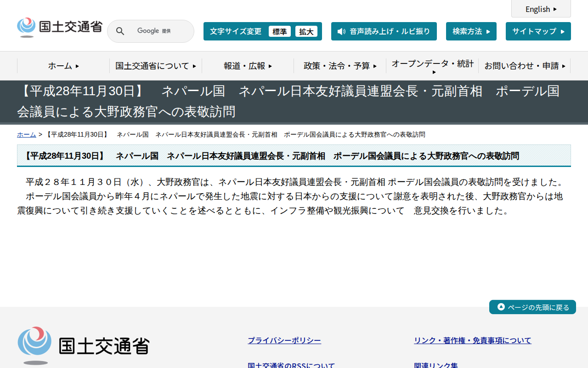Screen dimensions: 588x368
Task: Open the サイトマップ page
Action: [x=538, y=31]
